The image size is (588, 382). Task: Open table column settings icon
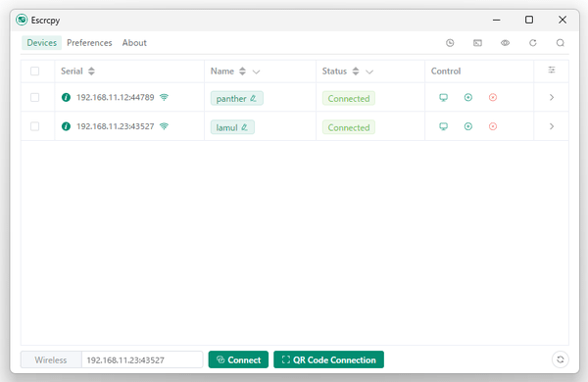552,70
